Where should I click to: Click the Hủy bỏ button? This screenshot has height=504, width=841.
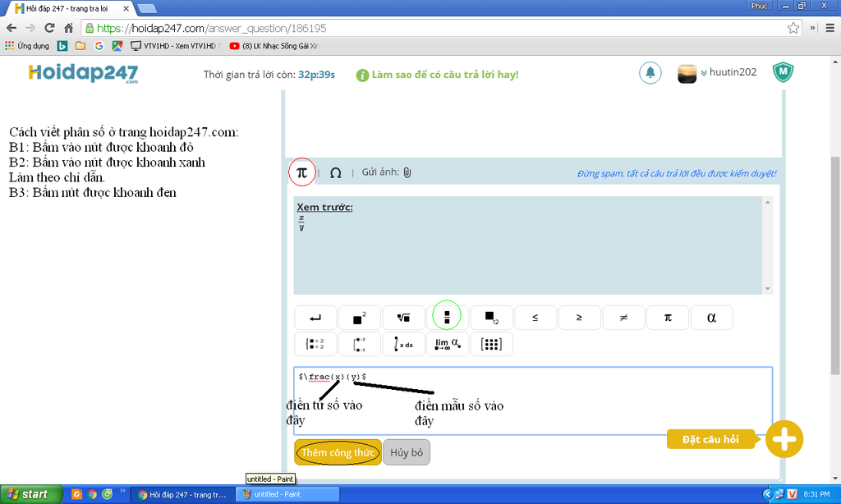(407, 452)
